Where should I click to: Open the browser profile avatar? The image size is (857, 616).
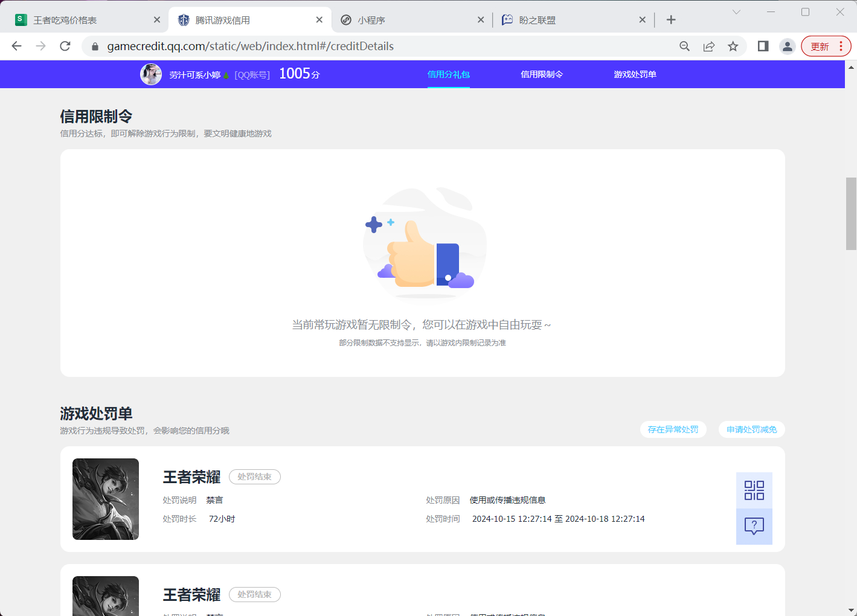pos(787,47)
